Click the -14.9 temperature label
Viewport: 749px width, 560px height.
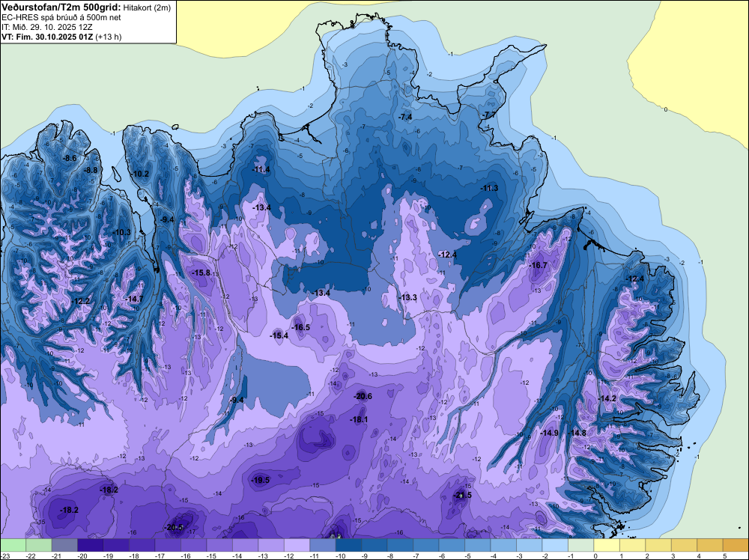(x=549, y=433)
